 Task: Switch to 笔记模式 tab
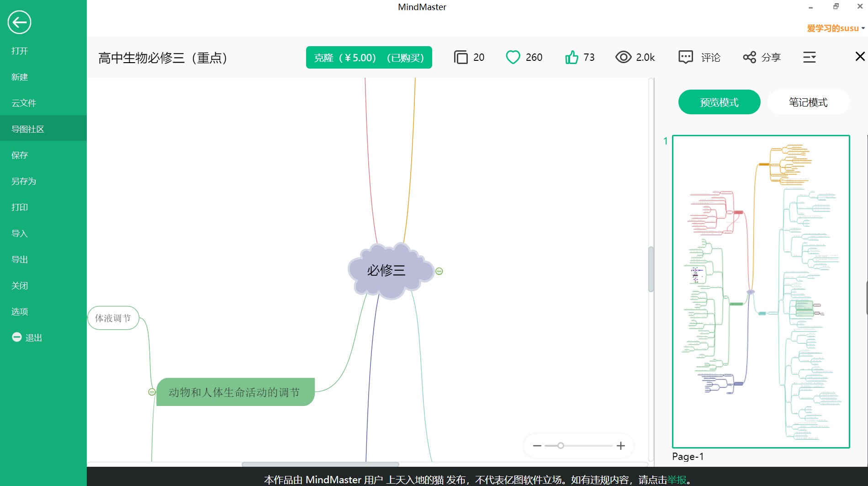pos(808,102)
